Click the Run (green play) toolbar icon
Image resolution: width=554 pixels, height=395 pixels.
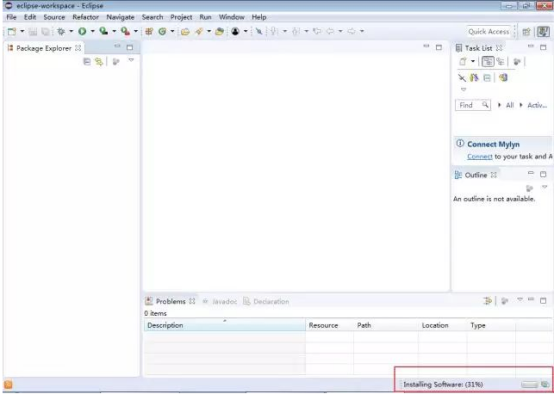click(82, 31)
